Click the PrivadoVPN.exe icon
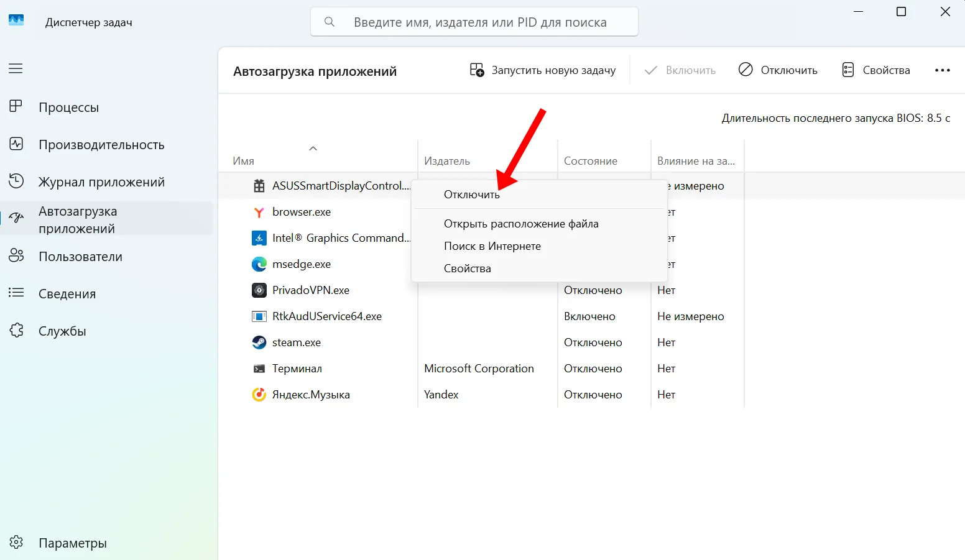965x560 pixels. click(259, 290)
